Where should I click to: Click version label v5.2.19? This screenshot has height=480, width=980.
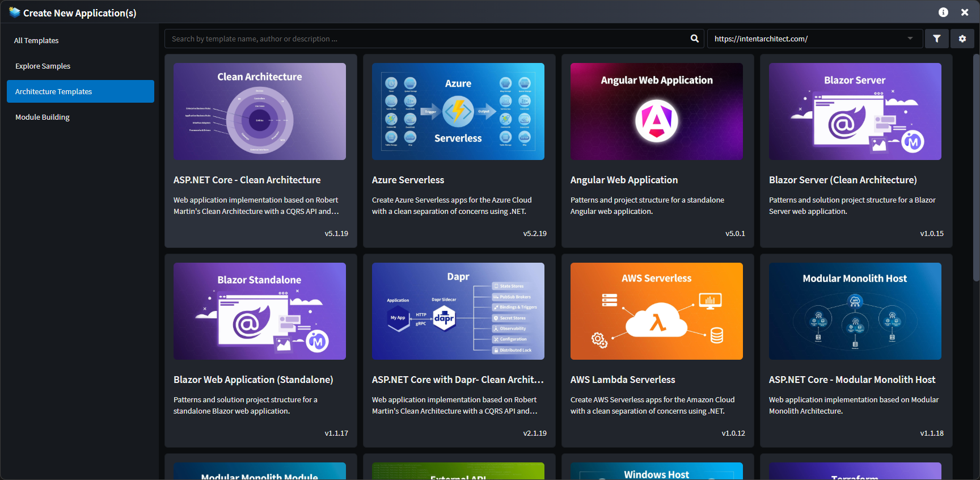(x=535, y=233)
